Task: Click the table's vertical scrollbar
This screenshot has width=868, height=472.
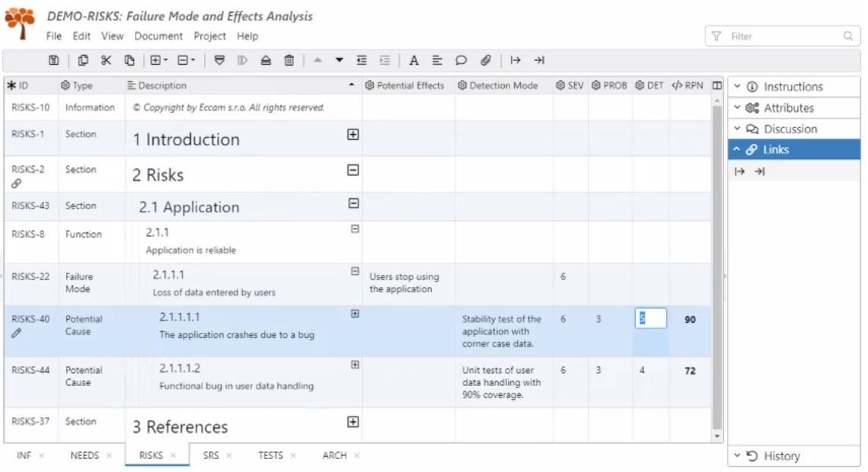Action: 716,266
